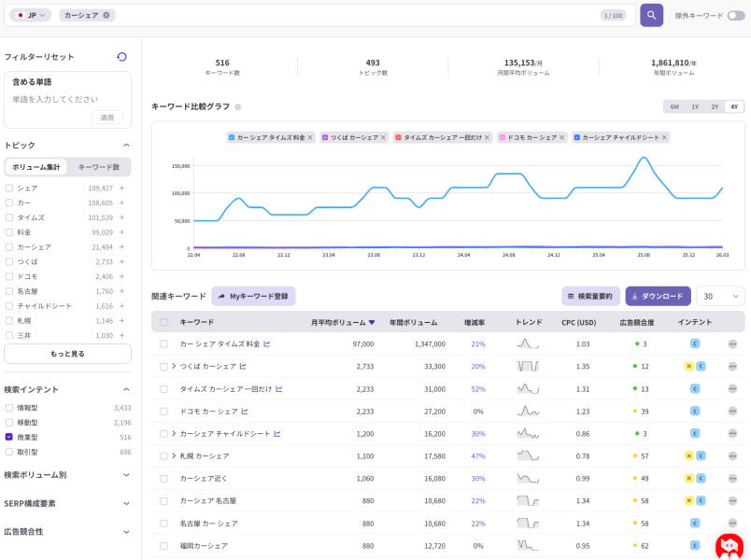Expand the 検索ボリューム別 section

pyautogui.click(x=126, y=475)
